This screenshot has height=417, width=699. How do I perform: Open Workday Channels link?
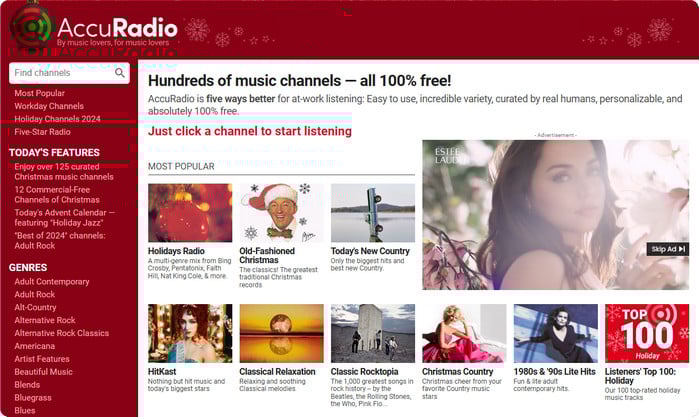[49, 106]
